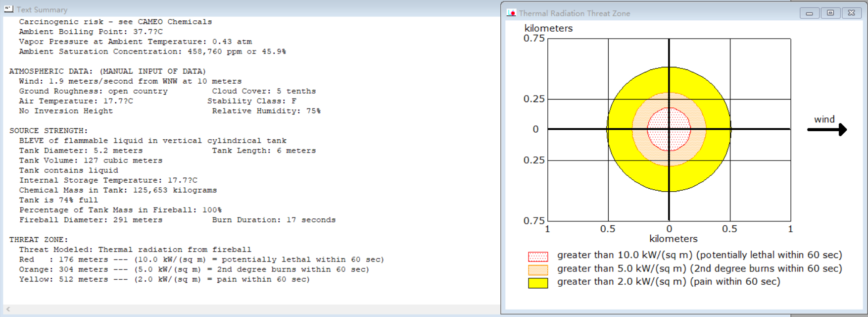Click the SOURCE STRENGTH heading
This screenshot has width=868, height=317.
click(x=48, y=131)
